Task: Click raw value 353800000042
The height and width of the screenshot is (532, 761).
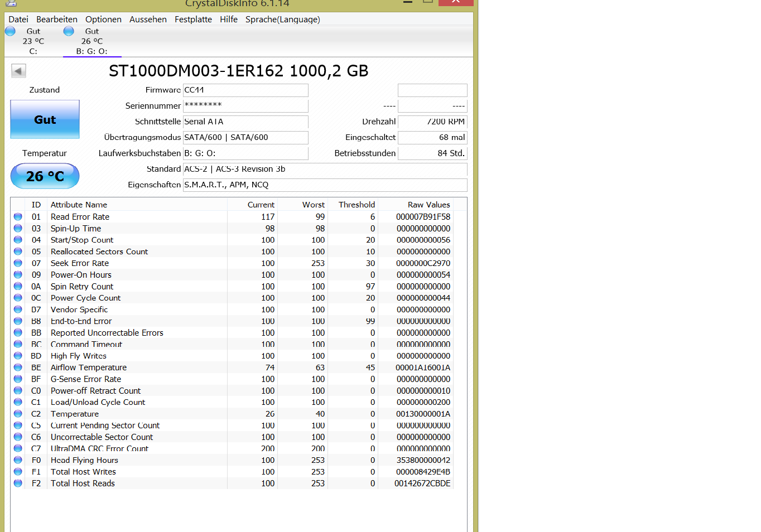Action: pos(423,460)
